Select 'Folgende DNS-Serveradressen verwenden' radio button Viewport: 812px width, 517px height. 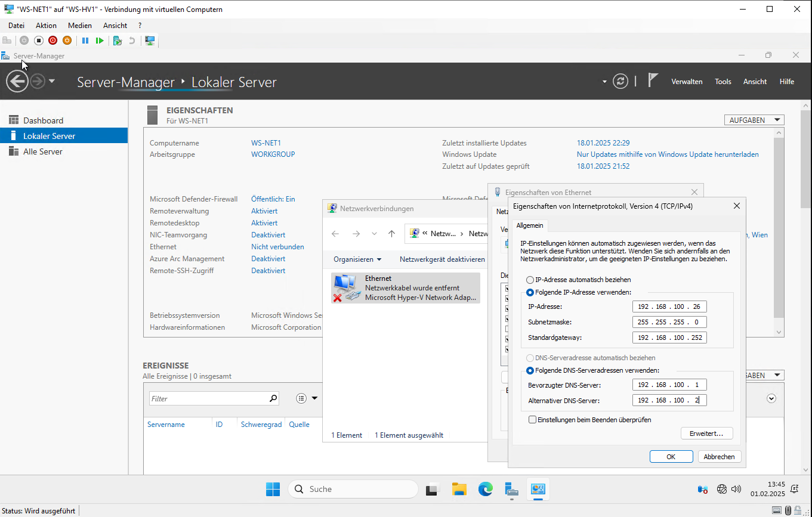(530, 370)
